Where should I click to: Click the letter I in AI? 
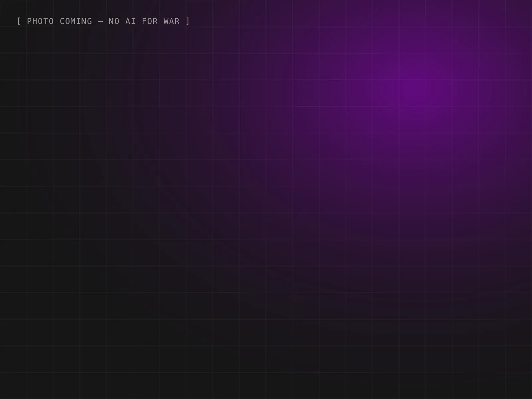133,21
